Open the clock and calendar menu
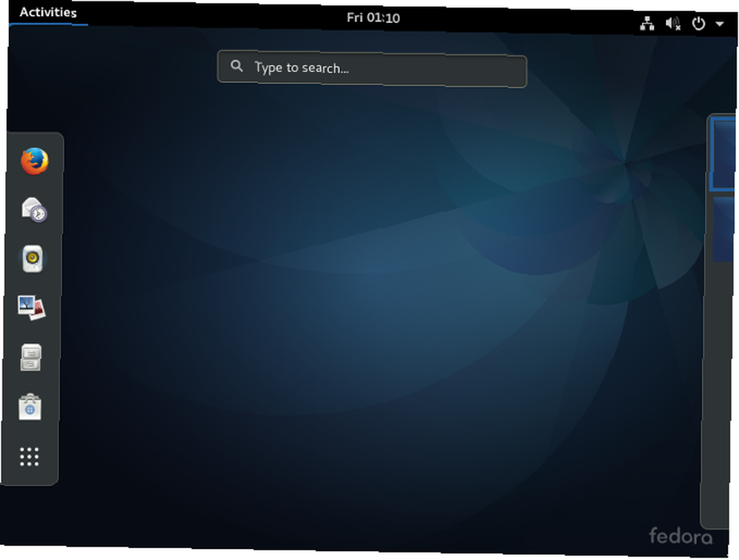 pyautogui.click(x=373, y=18)
